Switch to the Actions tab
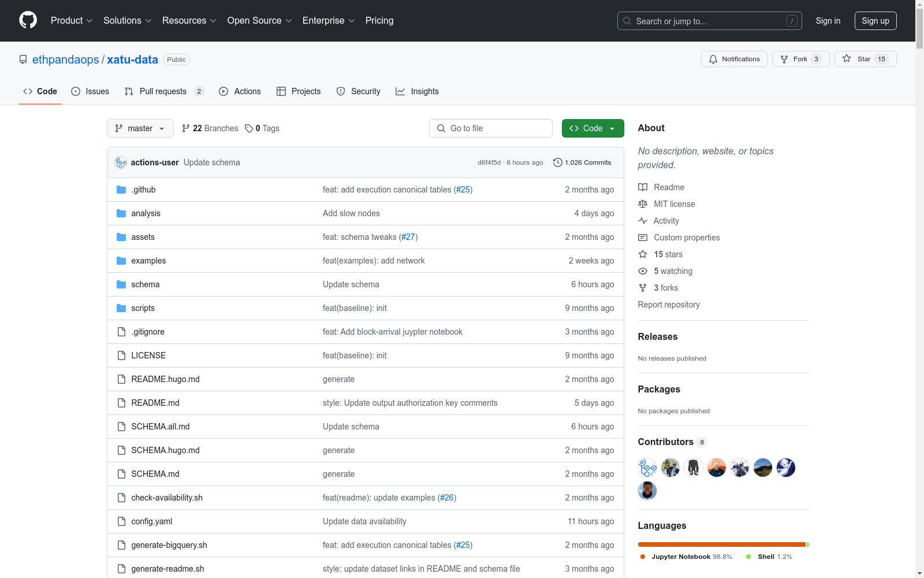The width and height of the screenshot is (924, 578). (x=240, y=91)
